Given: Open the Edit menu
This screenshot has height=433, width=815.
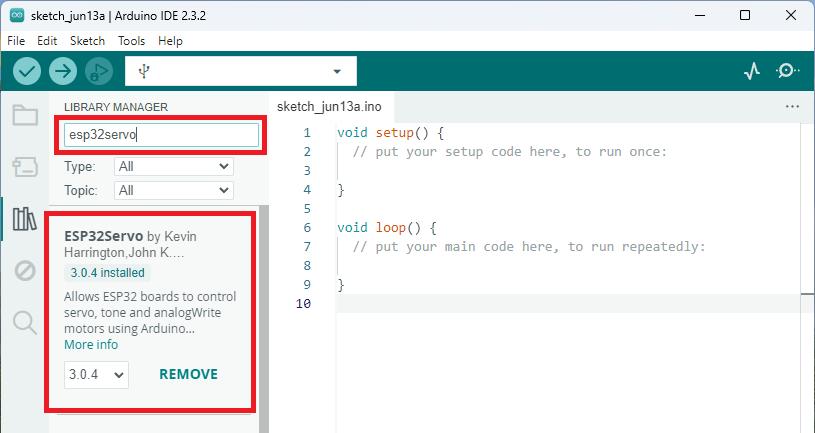Looking at the screenshot, I should [x=47, y=41].
